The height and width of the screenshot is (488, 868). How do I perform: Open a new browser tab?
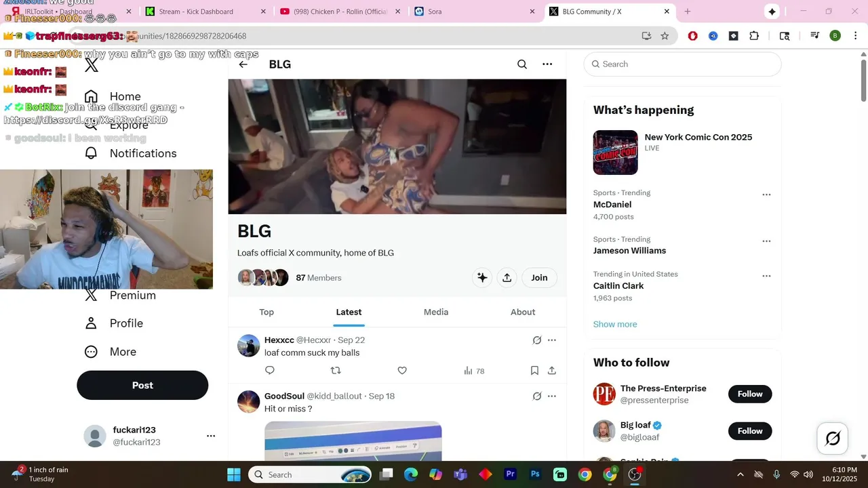(x=688, y=12)
